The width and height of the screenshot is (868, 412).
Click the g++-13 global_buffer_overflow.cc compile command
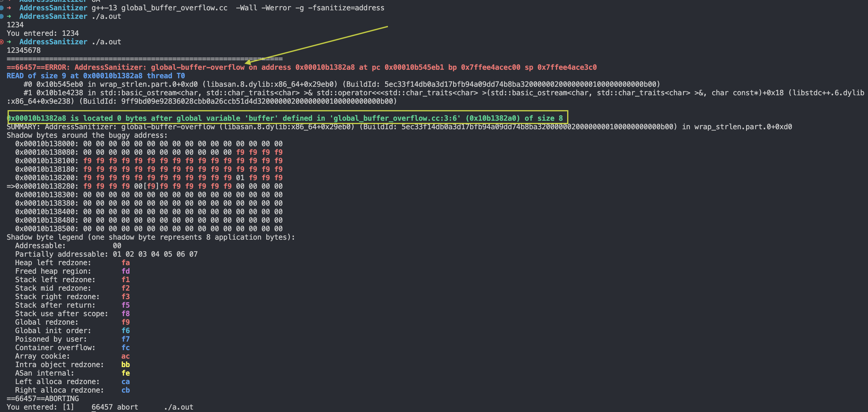click(238, 8)
